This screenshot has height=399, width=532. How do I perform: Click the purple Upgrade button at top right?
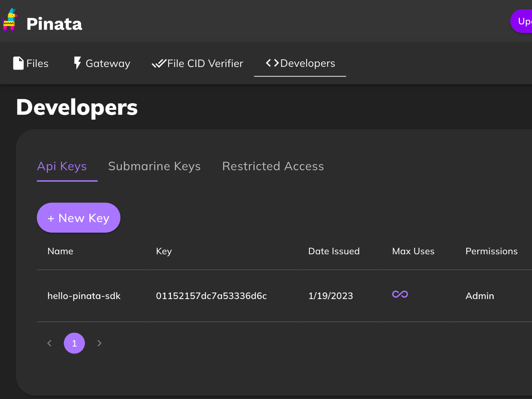click(521, 21)
